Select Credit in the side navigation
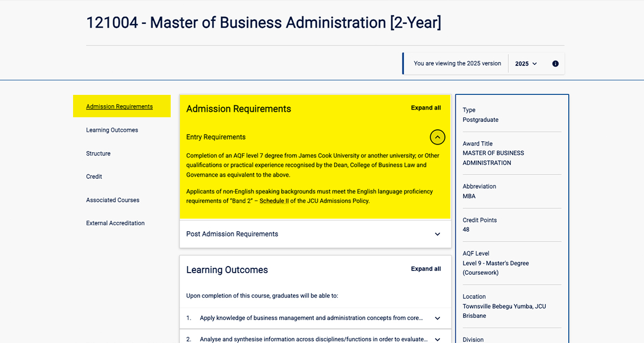The image size is (644, 343). tap(94, 177)
